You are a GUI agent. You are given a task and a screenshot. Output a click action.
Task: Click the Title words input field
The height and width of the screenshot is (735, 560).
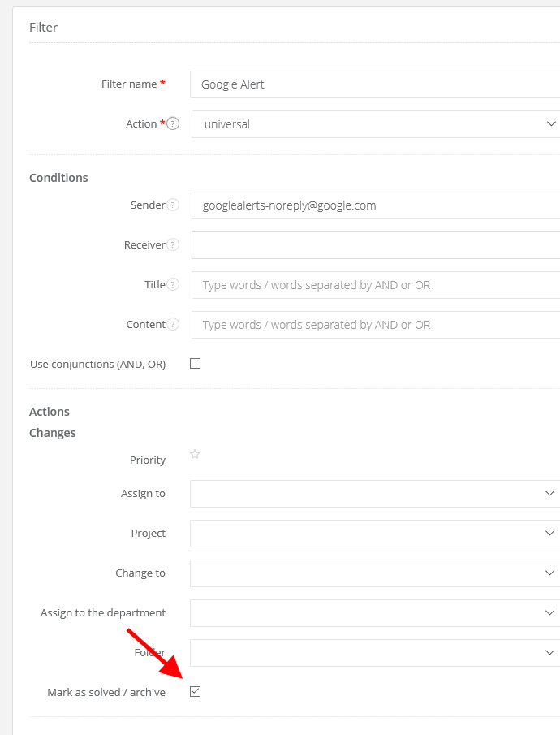pos(375,285)
